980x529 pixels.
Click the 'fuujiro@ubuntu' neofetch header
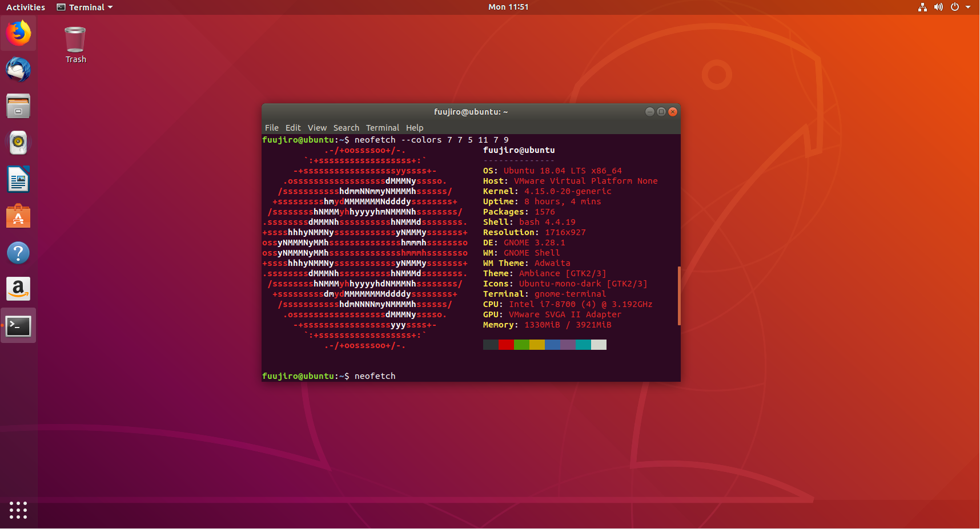point(519,150)
